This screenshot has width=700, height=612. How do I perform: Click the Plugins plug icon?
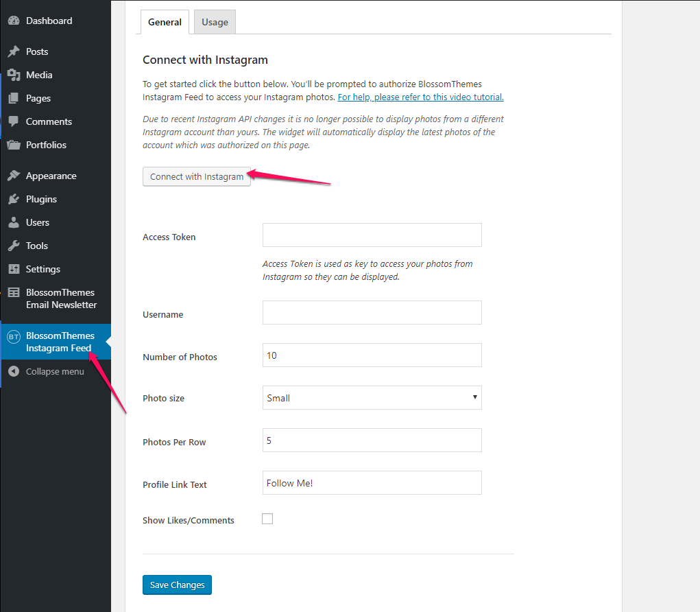(x=14, y=199)
